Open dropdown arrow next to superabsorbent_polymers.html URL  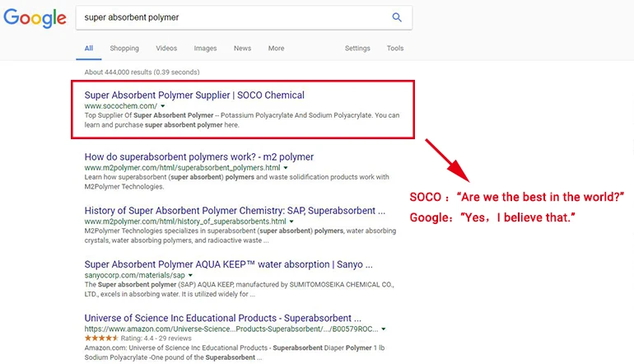[x=286, y=168]
